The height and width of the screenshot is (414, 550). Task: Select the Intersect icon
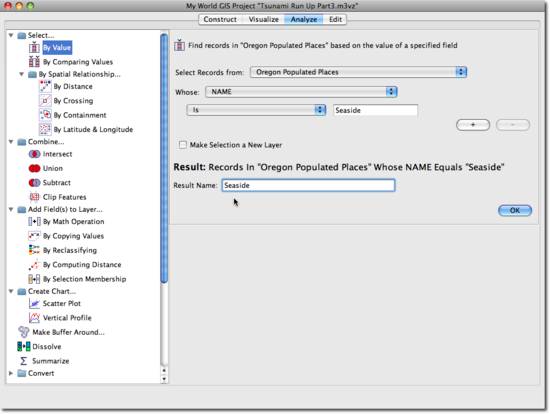tap(34, 154)
